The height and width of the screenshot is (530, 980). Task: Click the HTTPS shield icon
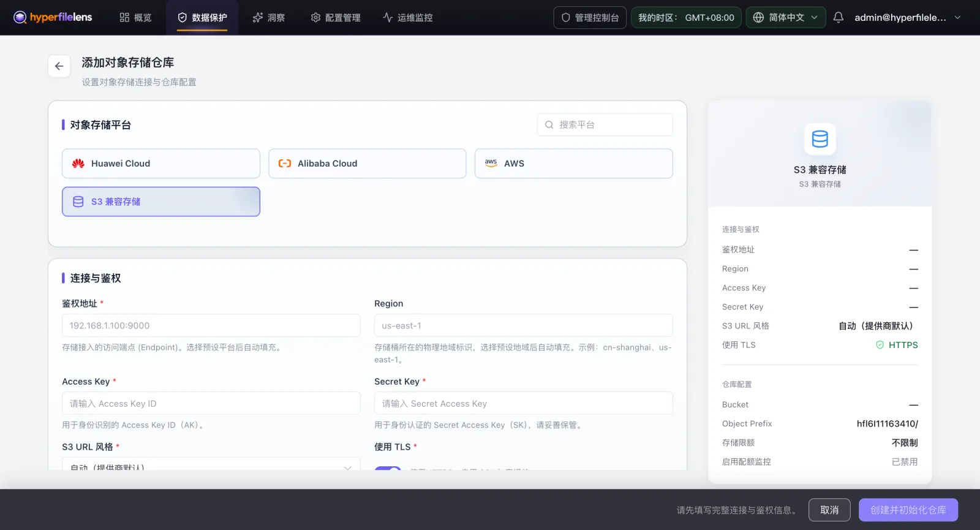pyautogui.click(x=880, y=345)
